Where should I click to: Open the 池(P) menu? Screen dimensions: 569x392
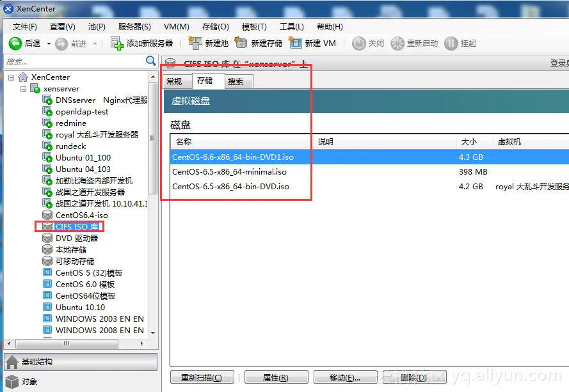(x=97, y=27)
